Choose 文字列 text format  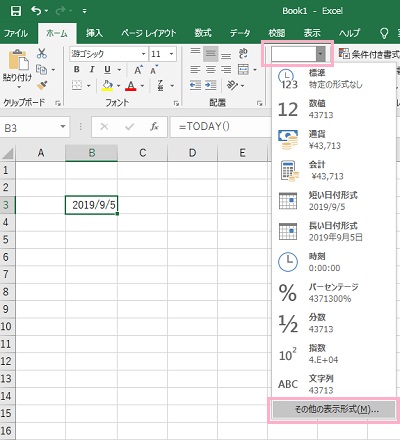(334, 384)
